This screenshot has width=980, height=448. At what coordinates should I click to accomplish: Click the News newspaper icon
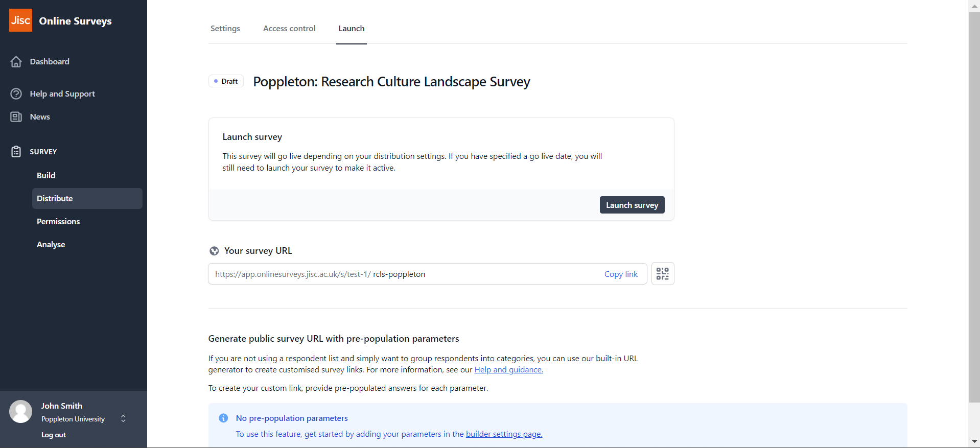point(16,117)
